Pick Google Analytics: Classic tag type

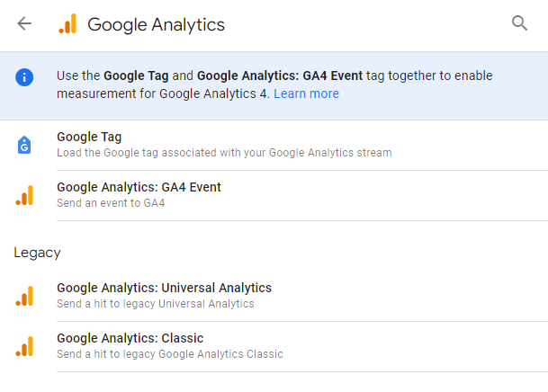click(274, 347)
